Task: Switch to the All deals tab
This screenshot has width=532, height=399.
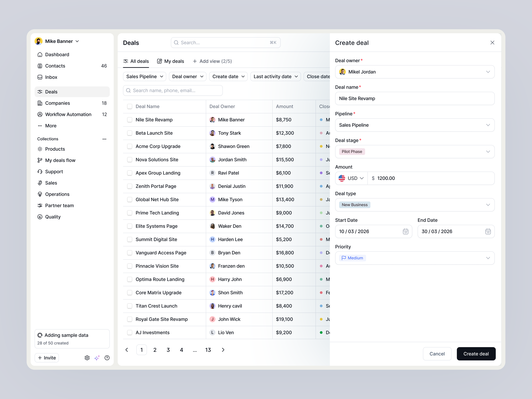Action: coord(136,61)
